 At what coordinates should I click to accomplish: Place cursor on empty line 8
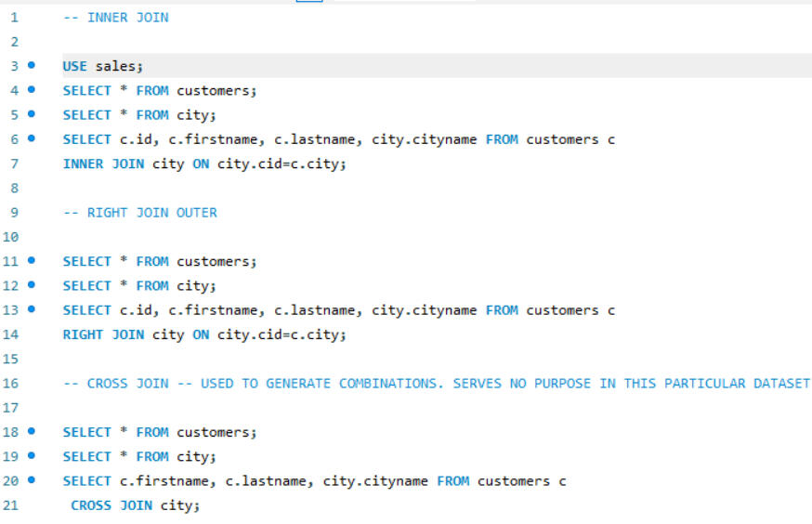(279, 189)
